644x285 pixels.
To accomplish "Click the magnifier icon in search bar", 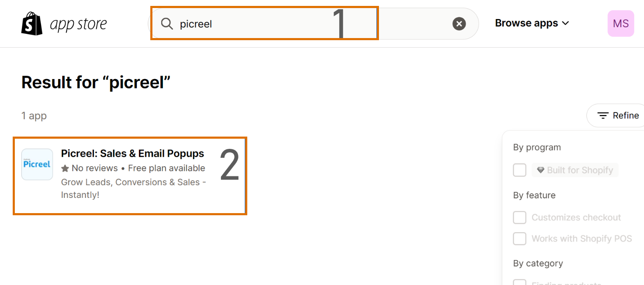I will point(167,24).
